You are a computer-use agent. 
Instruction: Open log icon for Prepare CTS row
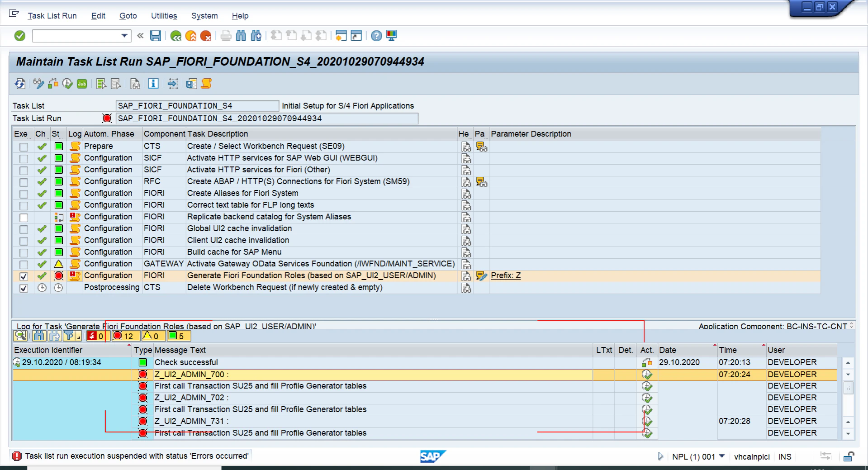[x=75, y=146]
